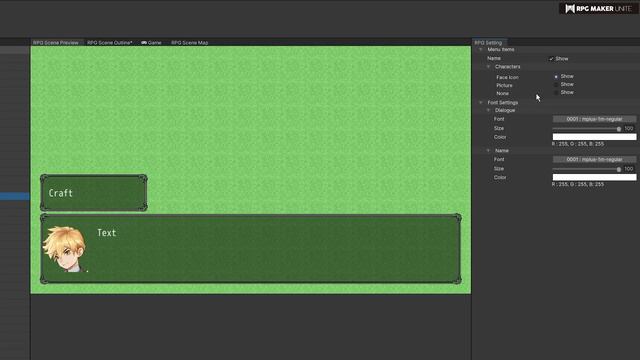Click the gamepad icon on Game tab
The image size is (640, 360).
[144, 42]
